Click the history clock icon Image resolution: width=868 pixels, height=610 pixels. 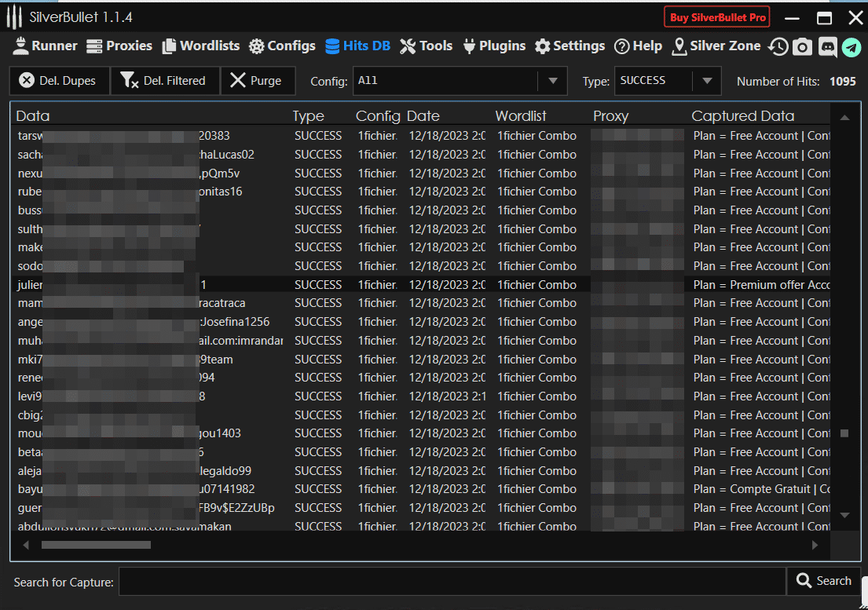pos(778,47)
